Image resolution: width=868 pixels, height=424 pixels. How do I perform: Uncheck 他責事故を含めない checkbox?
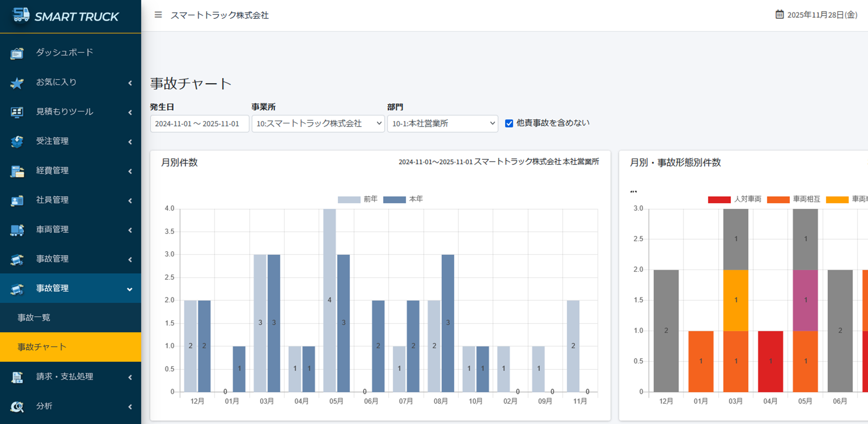pos(509,124)
